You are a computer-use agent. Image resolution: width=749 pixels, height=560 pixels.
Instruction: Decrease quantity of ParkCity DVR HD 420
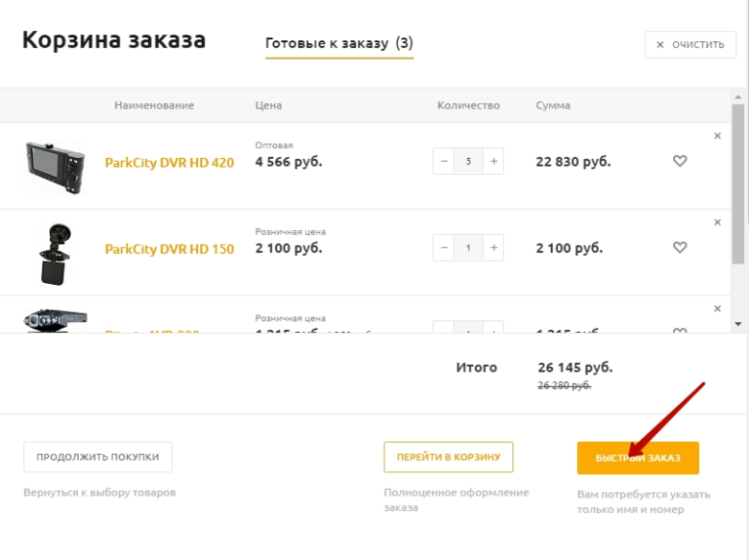point(444,161)
